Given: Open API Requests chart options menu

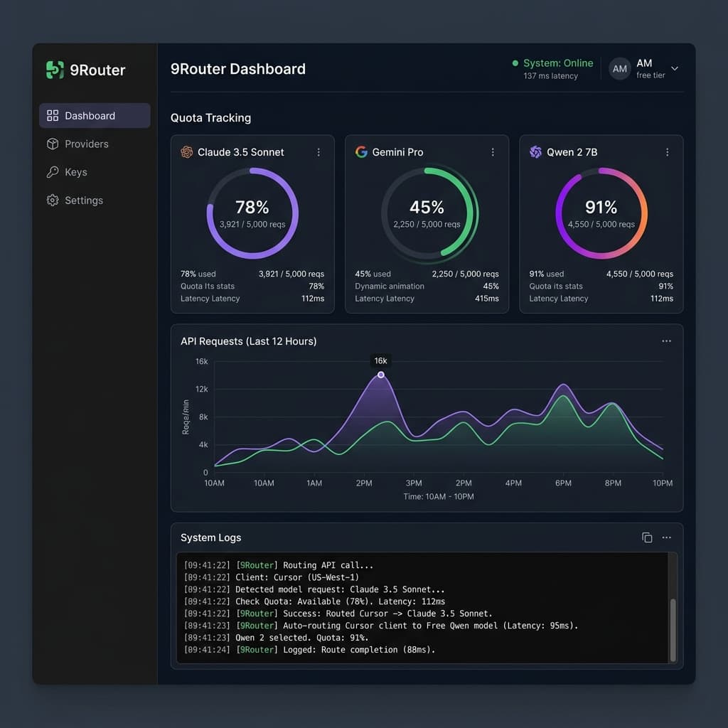Looking at the screenshot, I should [666, 341].
